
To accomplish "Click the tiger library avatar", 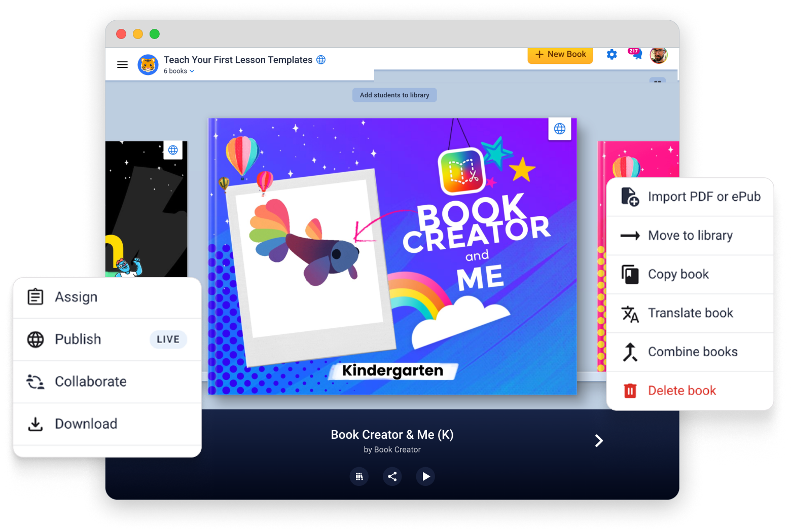I will point(148,65).
